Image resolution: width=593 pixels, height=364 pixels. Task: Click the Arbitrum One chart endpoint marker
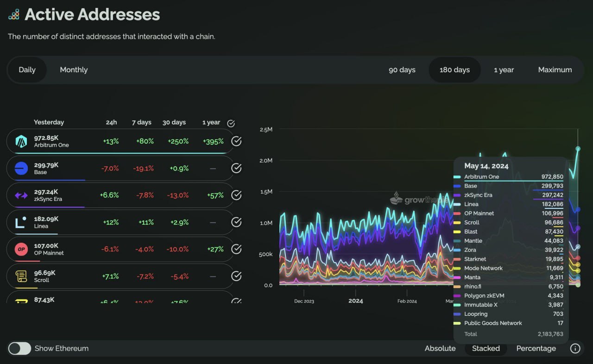578,149
